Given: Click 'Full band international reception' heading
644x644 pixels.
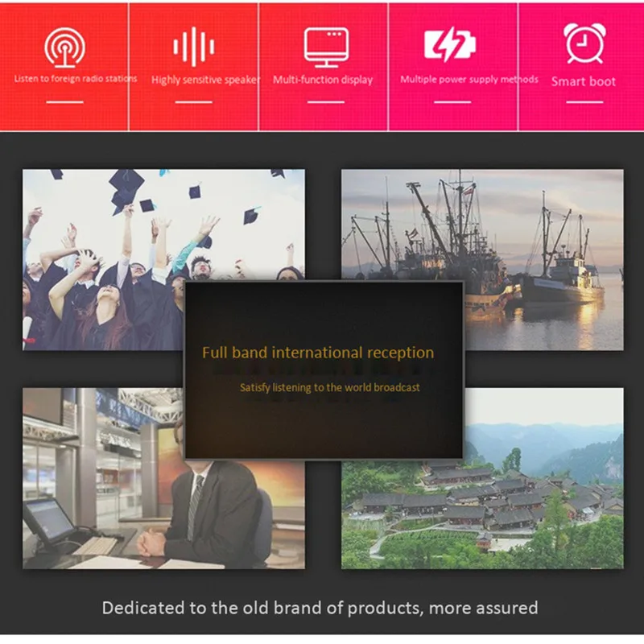Looking at the screenshot, I should pos(318,353).
